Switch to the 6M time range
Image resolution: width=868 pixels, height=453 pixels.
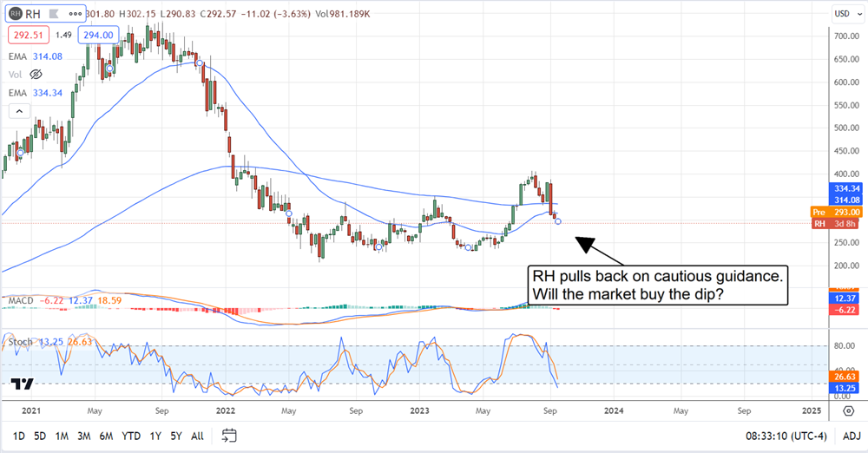tap(106, 437)
